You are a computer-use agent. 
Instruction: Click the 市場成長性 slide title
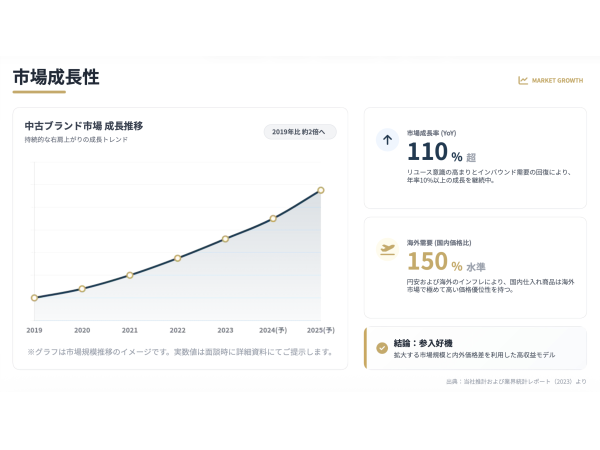56,77
